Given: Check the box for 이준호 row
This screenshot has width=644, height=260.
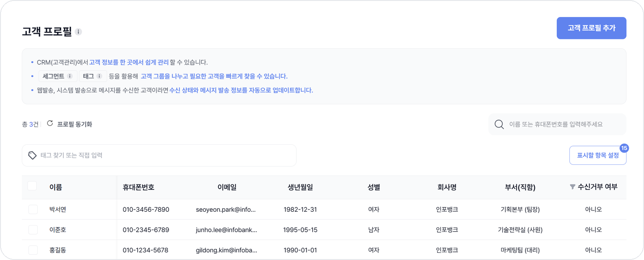Looking at the screenshot, I should pyautogui.click(x=33, y=230).
